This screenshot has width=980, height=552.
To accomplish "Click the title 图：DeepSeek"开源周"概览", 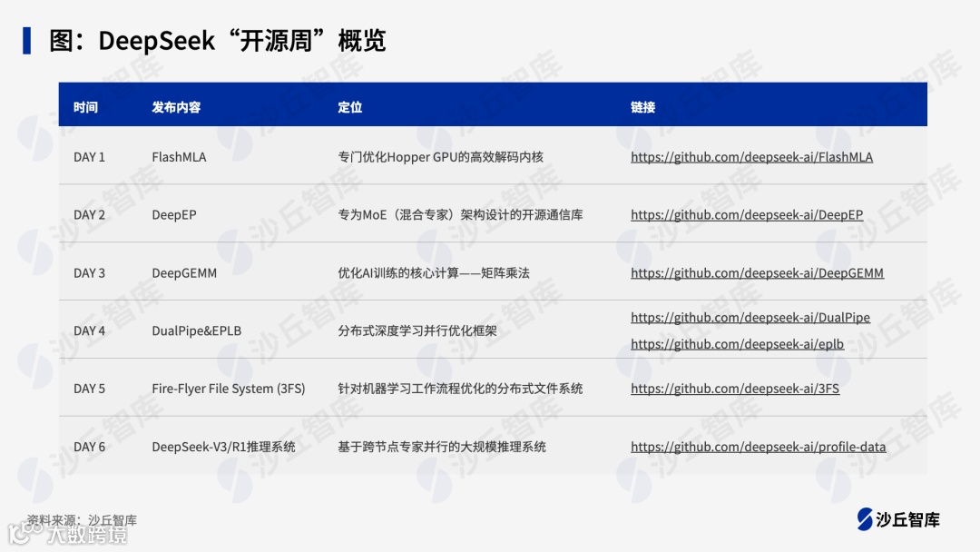I will pos(218,41).
